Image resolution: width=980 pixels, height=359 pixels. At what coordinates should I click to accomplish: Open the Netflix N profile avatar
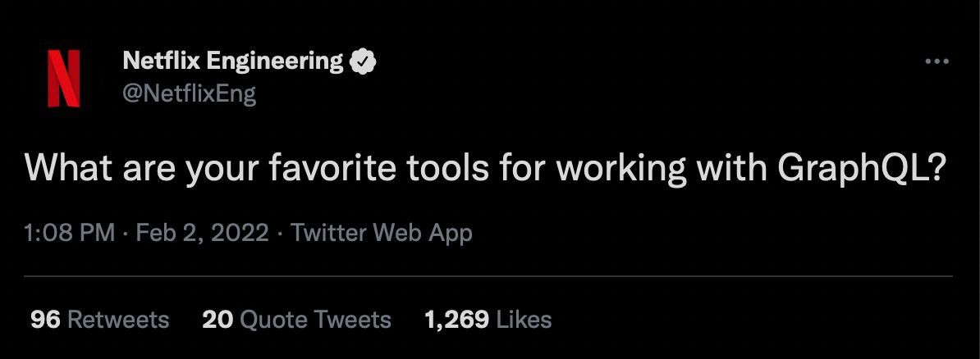[x=64, y=78]
